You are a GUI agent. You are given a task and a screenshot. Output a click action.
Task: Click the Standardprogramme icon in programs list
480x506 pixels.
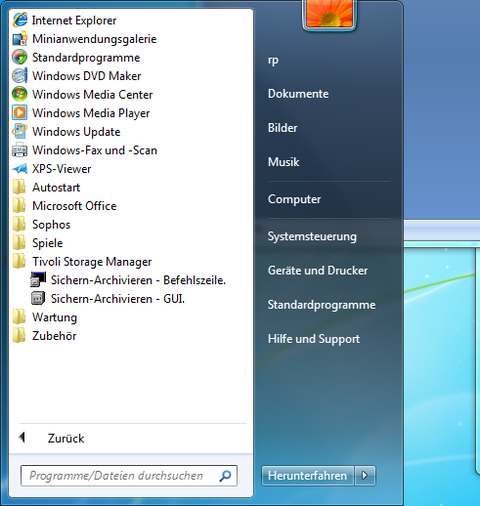coord(20,57)
